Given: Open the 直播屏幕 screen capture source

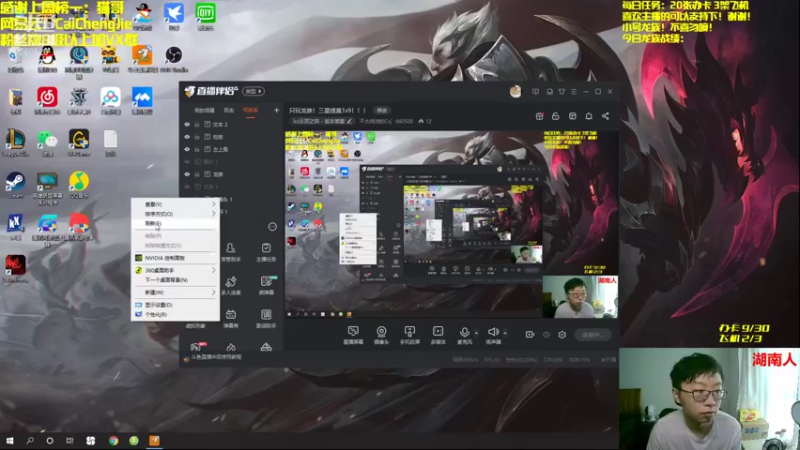Looking at the screenshot, I should (x=353, y=335).
